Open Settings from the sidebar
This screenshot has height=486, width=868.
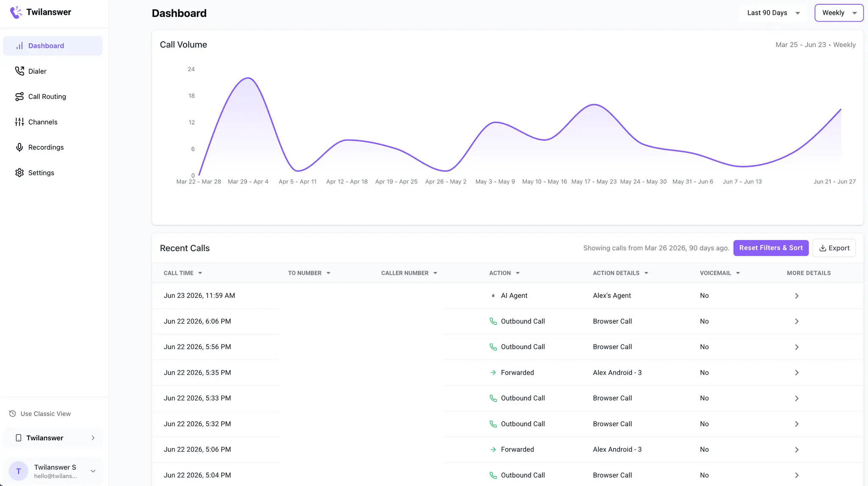[x=53, y=173]
